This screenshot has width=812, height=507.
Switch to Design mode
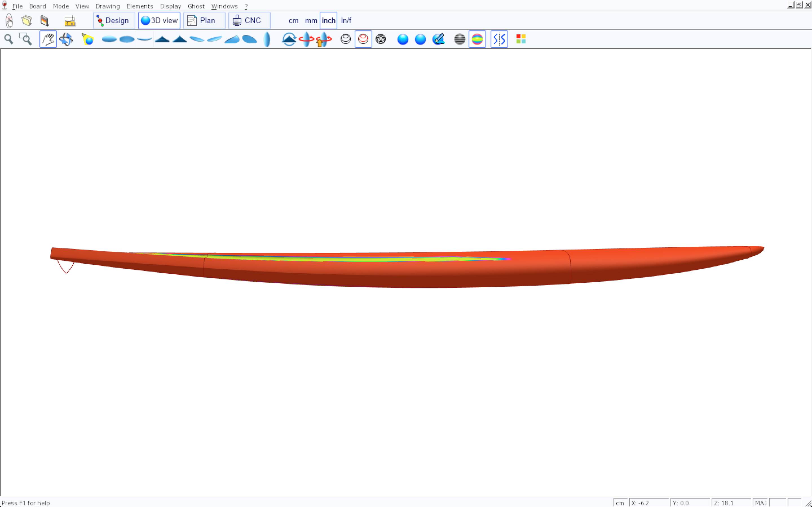pyautogui.click(x=114, y=21)
